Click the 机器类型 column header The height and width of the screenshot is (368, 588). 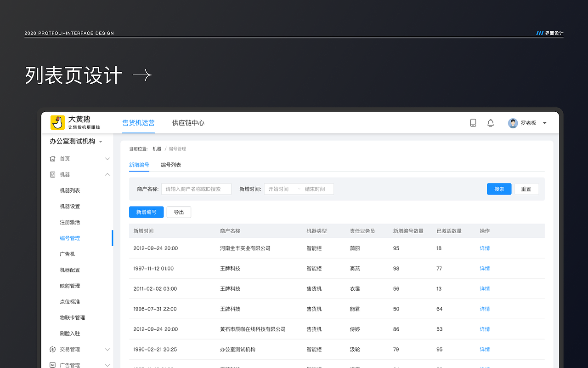[x=317, y=231]
